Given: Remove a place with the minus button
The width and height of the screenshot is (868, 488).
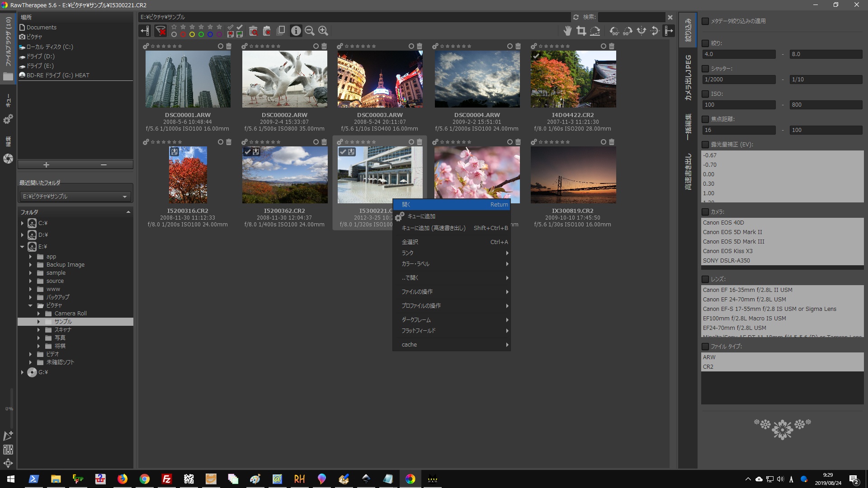Looking at the screenshot, I should pos(104,165).
